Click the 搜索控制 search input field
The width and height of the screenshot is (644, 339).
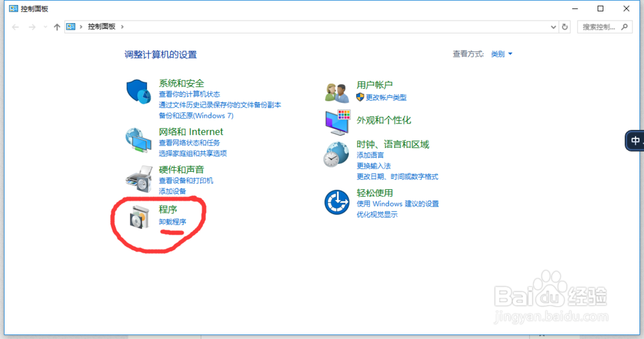[x=605, y=27]
